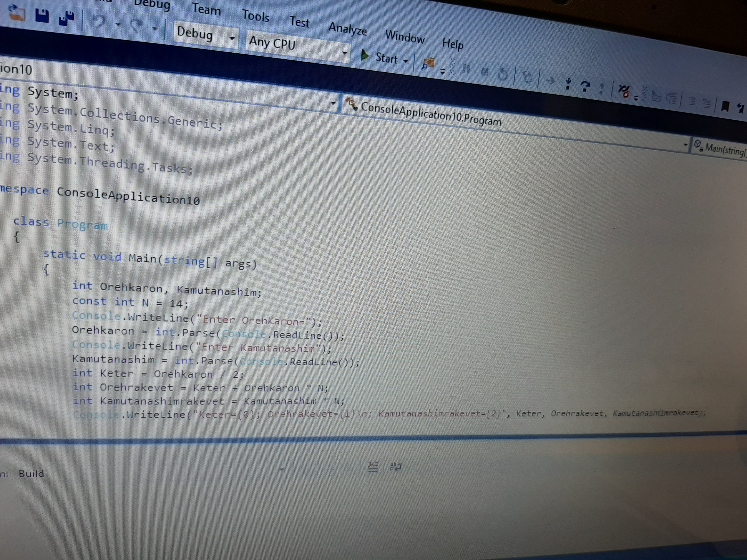
Task: Open the Window menu
Action: [x=405, y=36]
